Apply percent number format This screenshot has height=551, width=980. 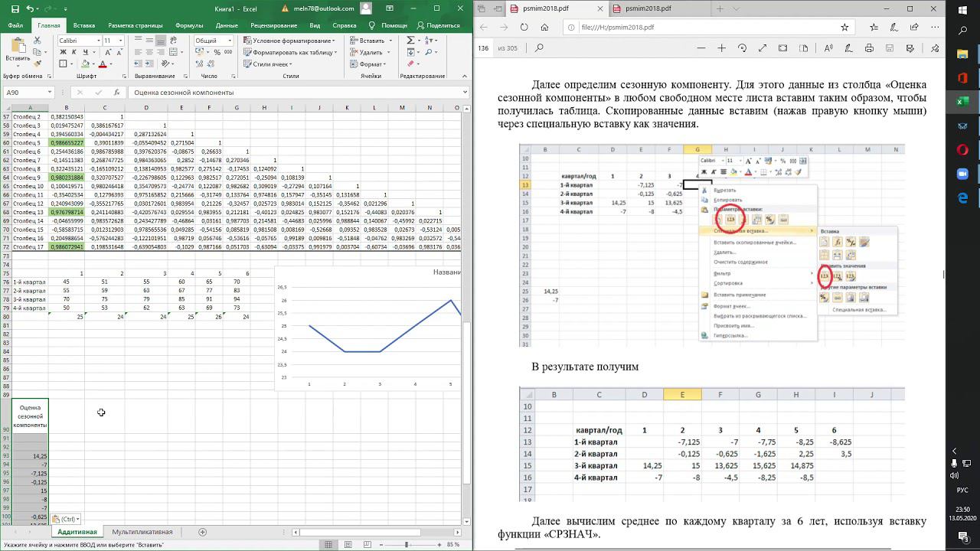219,52
